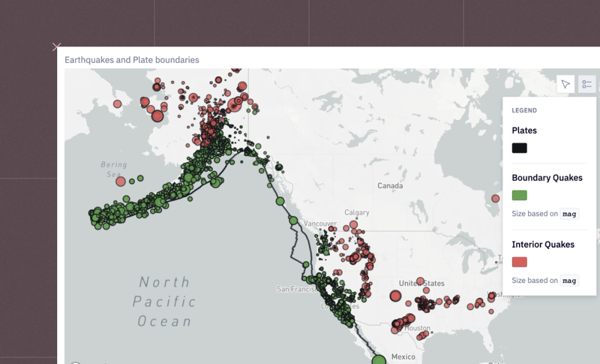This screenshot has width=600, height=364.
Task: Toggle the Boundary Quakes legend entry
Action: click(x=547, y=178)
